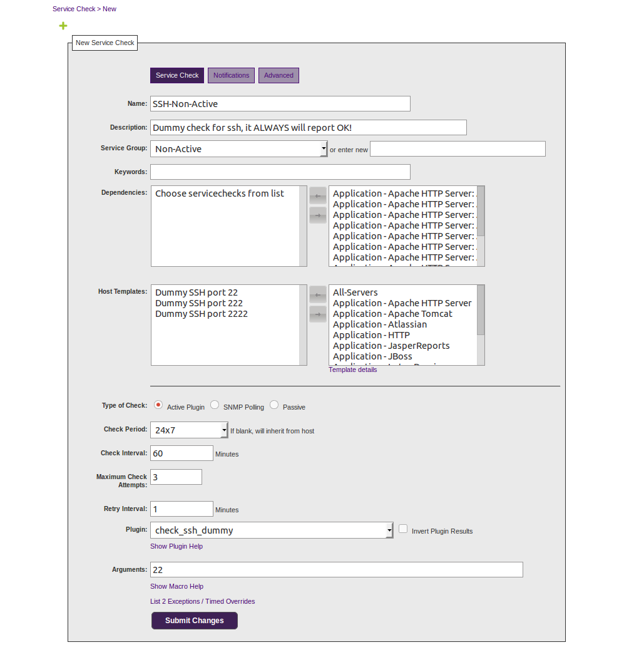634x672 pixels.
Task: Click right arrow to remove selected dependencies
Action: pyautogui.click(x=317, y=215)
